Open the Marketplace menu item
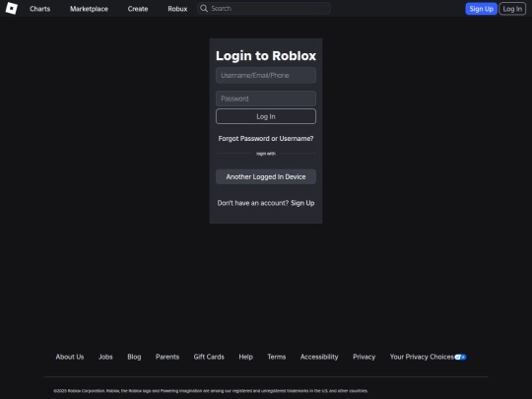The height and width of the screenshot is (399, 532). click(89, 9)
